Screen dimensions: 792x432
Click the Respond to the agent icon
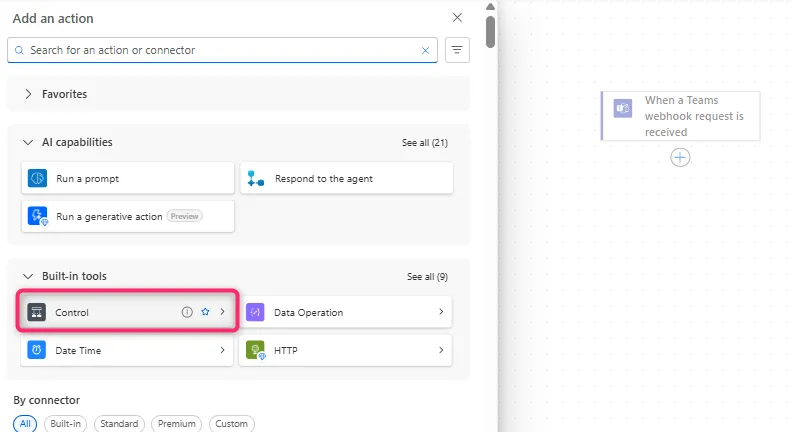[256, 178]
